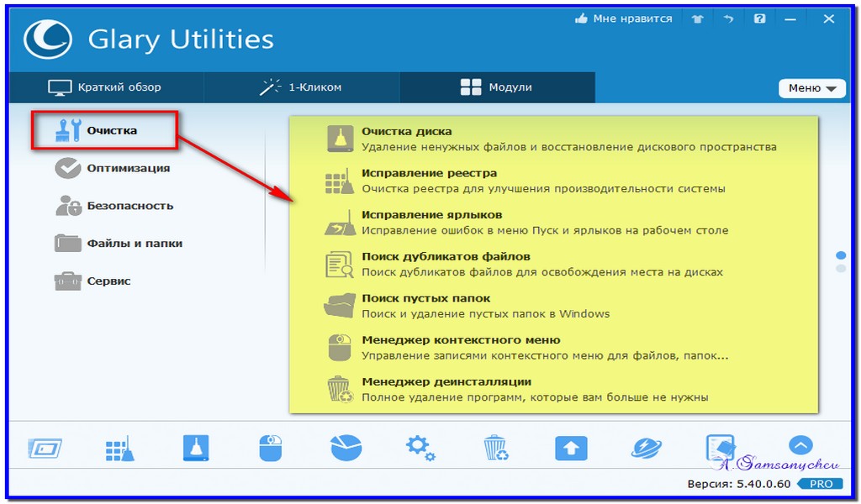The width and height of the screenshot is (861, 504).
Task: Open the Безопасность category
Action: tap(114, 206)
